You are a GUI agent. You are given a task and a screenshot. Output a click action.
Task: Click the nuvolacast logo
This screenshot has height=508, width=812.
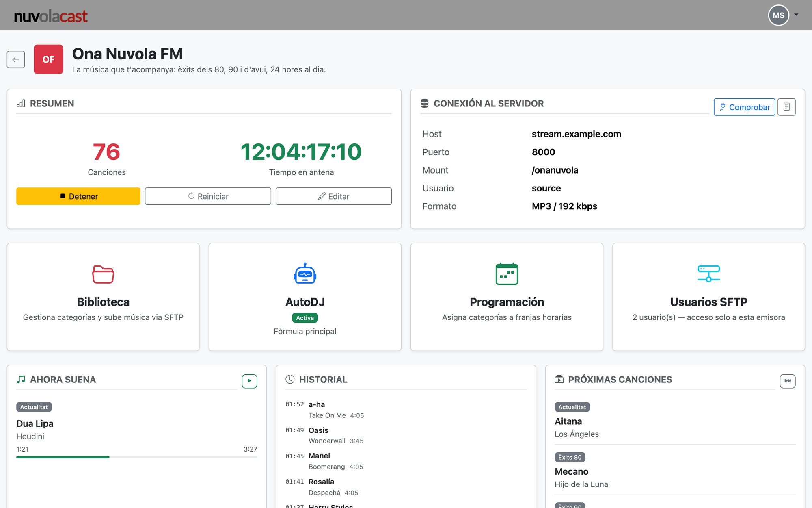coord(51,16)
